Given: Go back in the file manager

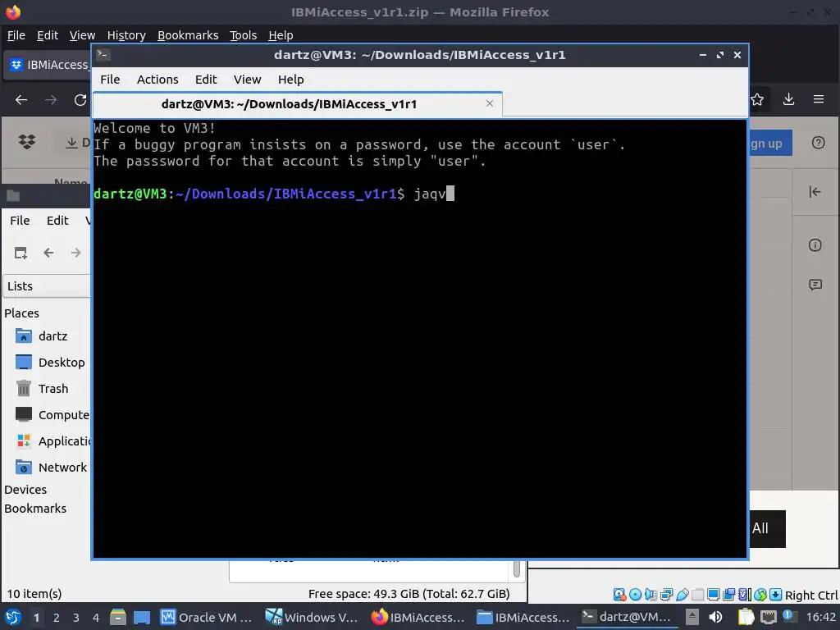Looking at the screenshot, I should click(48, 253).
